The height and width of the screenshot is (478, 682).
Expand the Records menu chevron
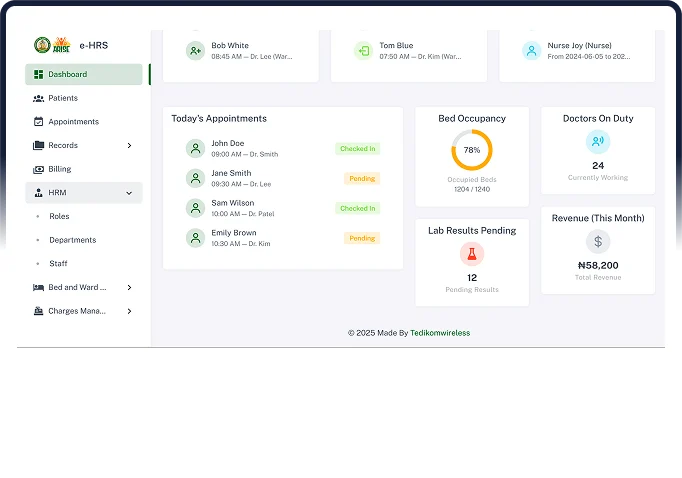[129, 146]
